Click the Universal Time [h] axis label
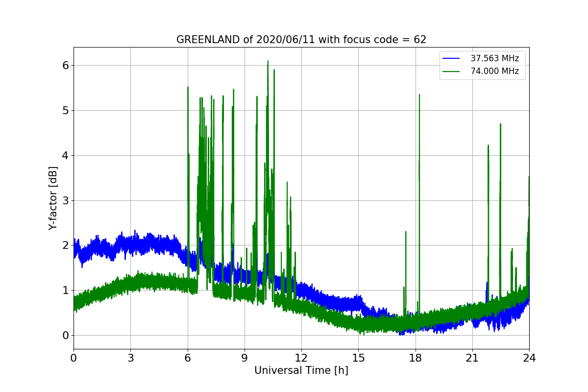This screenshot has height=392, width=588. pos(301,371)
